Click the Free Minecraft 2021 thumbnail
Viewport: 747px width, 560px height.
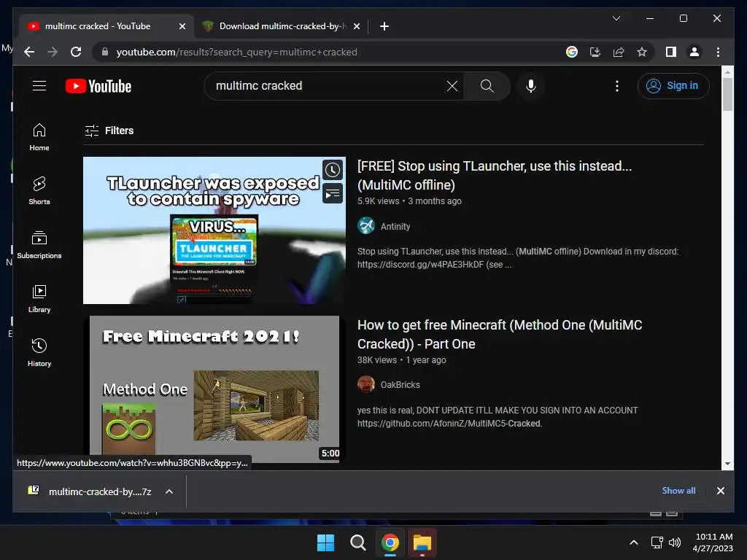214,389
